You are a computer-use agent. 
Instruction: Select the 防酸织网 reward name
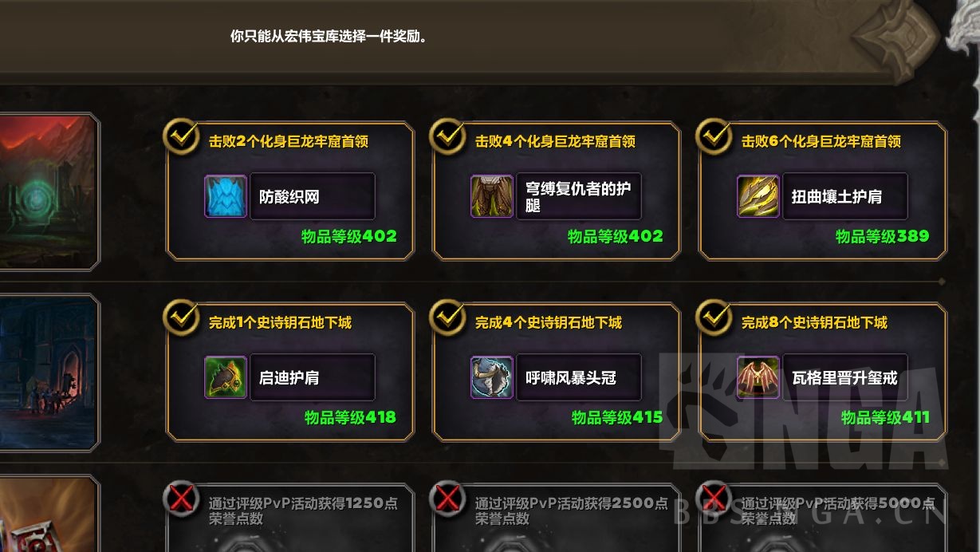click(289, 196)
